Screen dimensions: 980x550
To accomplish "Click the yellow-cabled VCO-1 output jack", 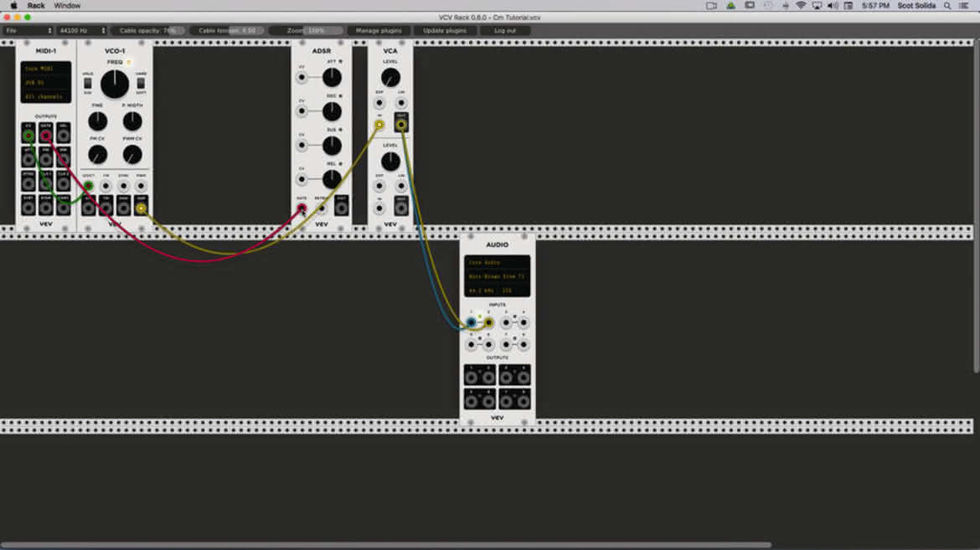I will click(x=142, y=208).
